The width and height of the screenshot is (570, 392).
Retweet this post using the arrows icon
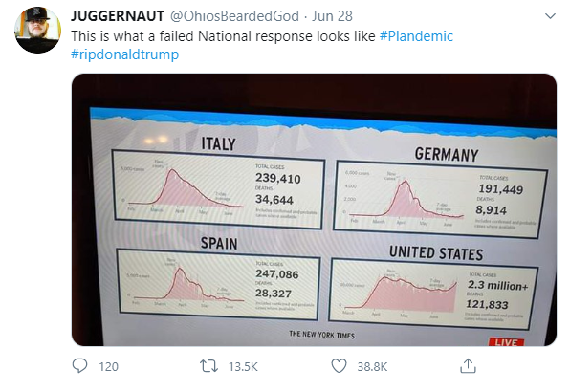[209, 366]
